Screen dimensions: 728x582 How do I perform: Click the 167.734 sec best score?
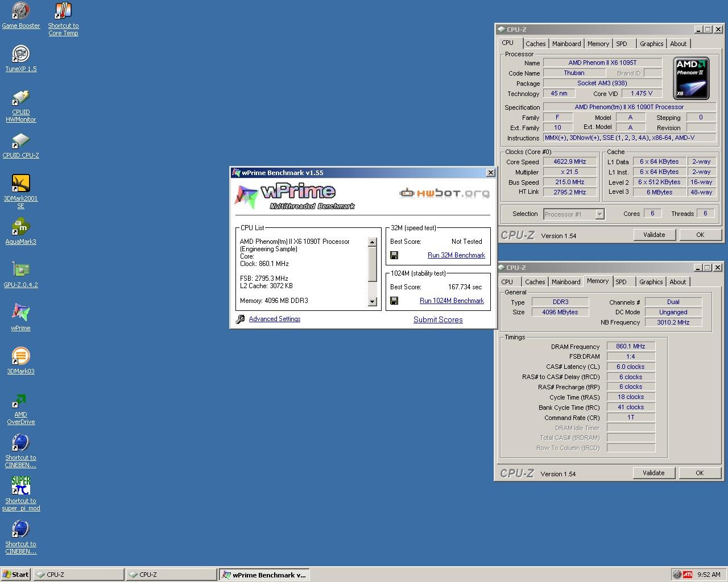pyautogui.click(x=465, y=287)
